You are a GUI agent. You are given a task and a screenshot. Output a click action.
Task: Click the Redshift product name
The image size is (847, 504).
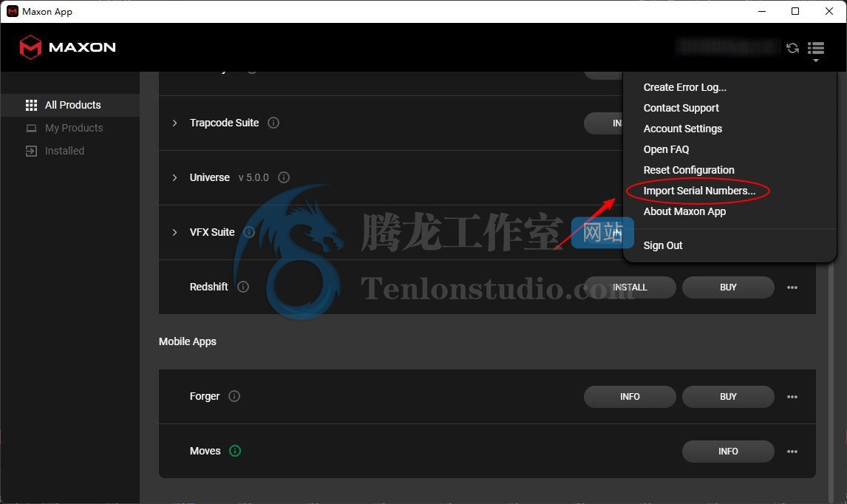(208, 286)
